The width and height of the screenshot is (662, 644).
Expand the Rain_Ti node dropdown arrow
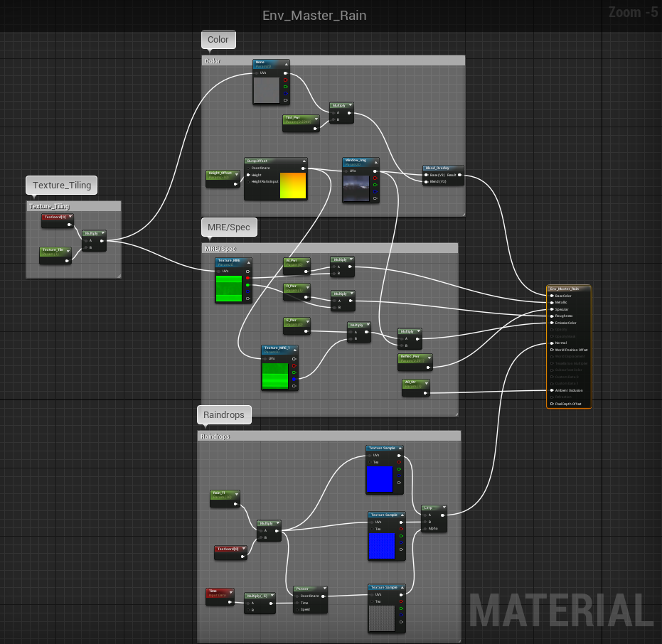click(x=236, y=494)
